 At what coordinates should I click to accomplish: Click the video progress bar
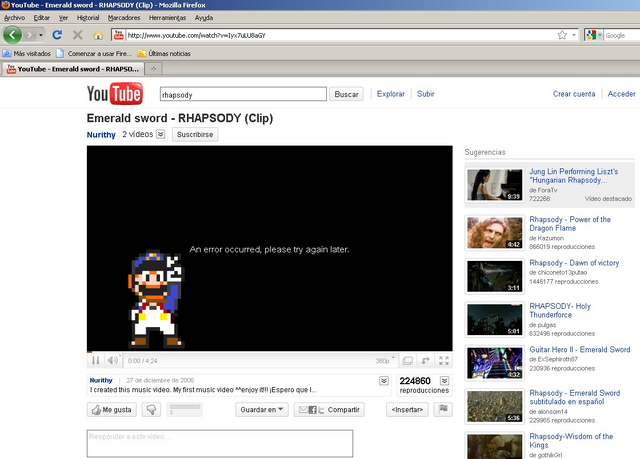[x=269, y=351]
